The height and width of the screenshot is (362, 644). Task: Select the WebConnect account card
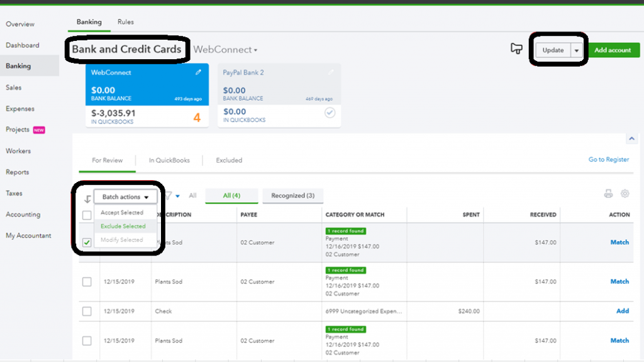(147, 96)
